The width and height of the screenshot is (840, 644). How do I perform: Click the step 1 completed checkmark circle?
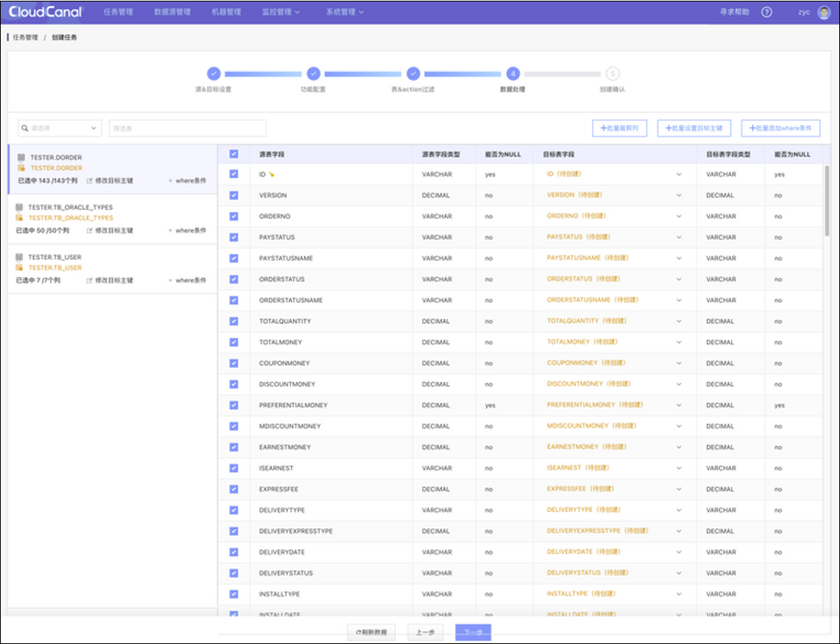pyautogui.click(x=214, y=73)
